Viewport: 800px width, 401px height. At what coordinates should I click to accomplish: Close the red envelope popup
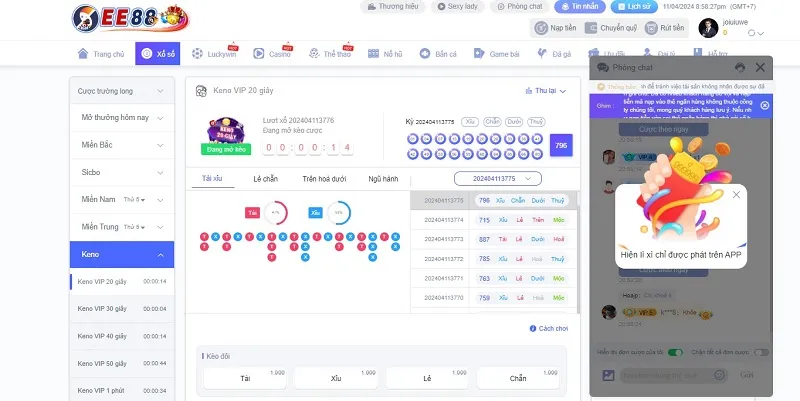point(736,195)
